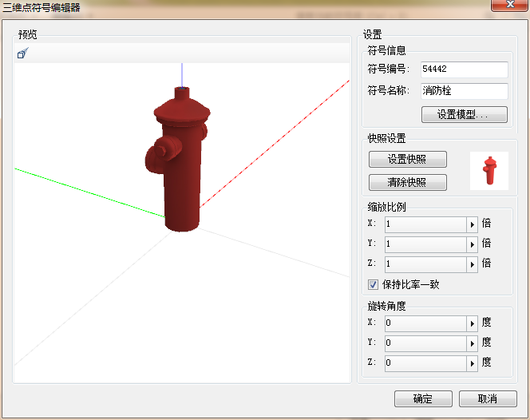Click the 清除快照 button
The height and width of the screenshot is (420, 530).
coord(408,182)
